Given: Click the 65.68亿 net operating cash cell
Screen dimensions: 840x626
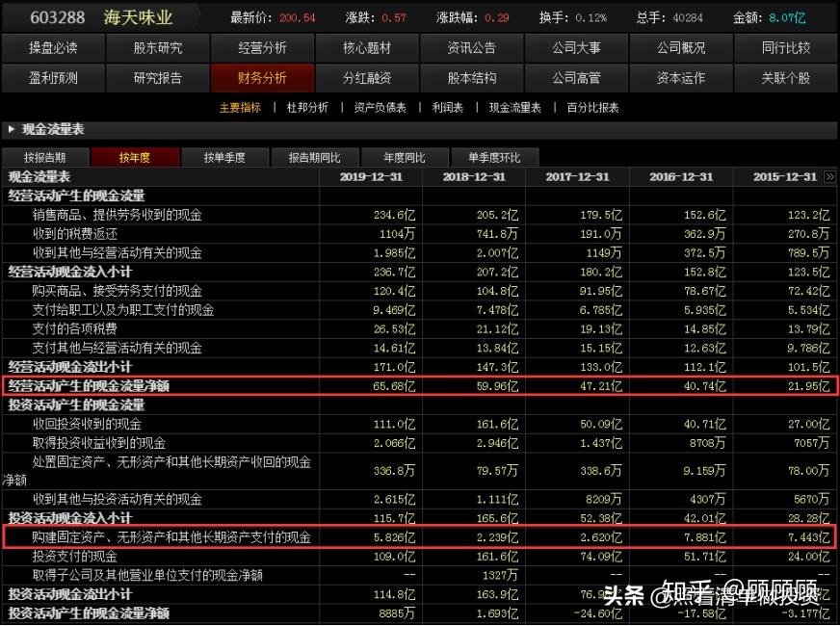Looking at the screenshot, I should [x=394, y=386].
